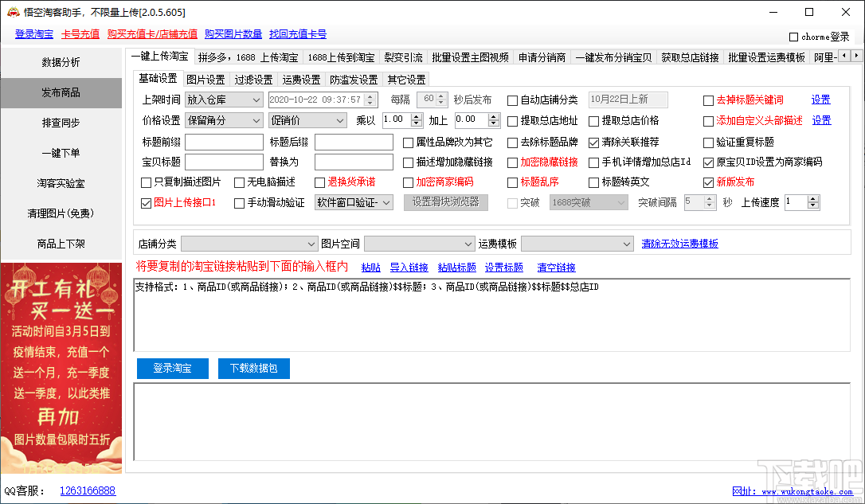Click 找回充值卡号 link
865x504 pixels.
pos(298,34)
